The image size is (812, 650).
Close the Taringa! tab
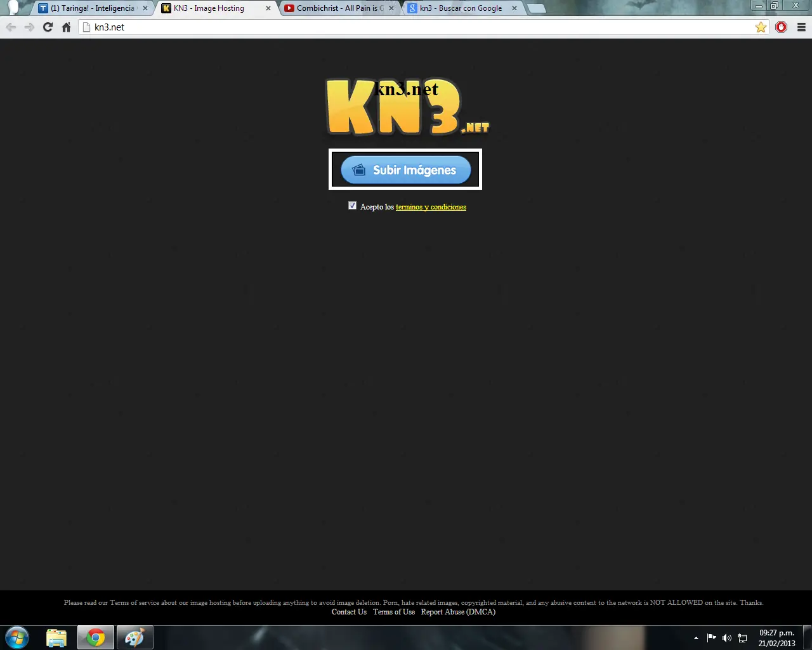(x=145, y=8)
